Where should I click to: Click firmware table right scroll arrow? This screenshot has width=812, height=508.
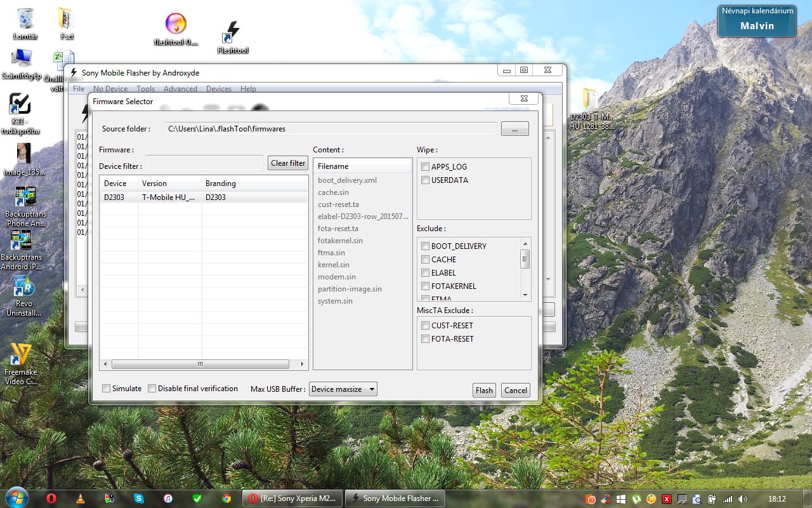tap(303, 364)
